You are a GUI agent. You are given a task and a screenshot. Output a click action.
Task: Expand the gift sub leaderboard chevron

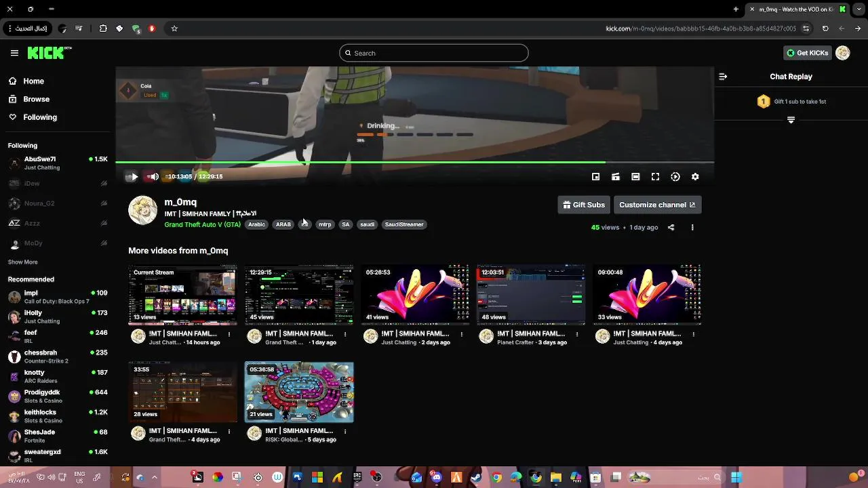[x=791, y=120]
